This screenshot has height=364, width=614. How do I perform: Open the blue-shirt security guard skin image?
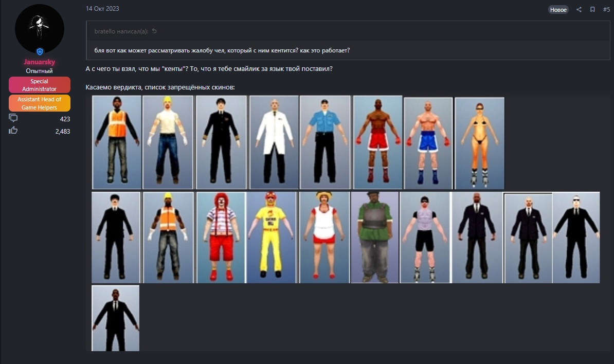click(x=325, y=142)
